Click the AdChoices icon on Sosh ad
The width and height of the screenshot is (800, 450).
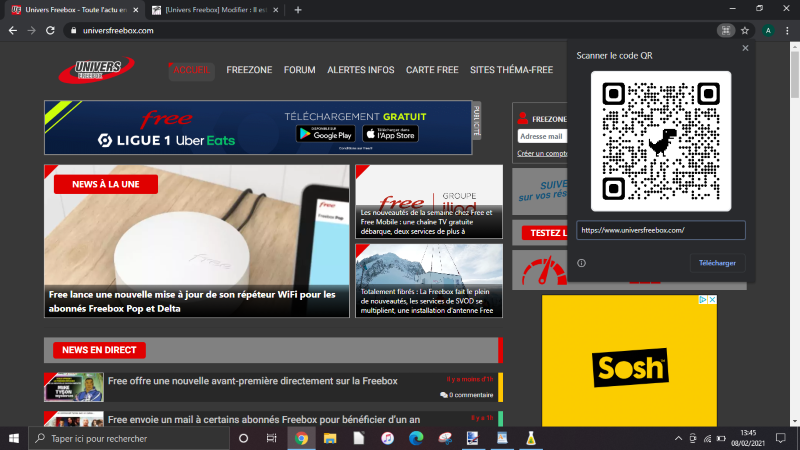tap(703, 299)
